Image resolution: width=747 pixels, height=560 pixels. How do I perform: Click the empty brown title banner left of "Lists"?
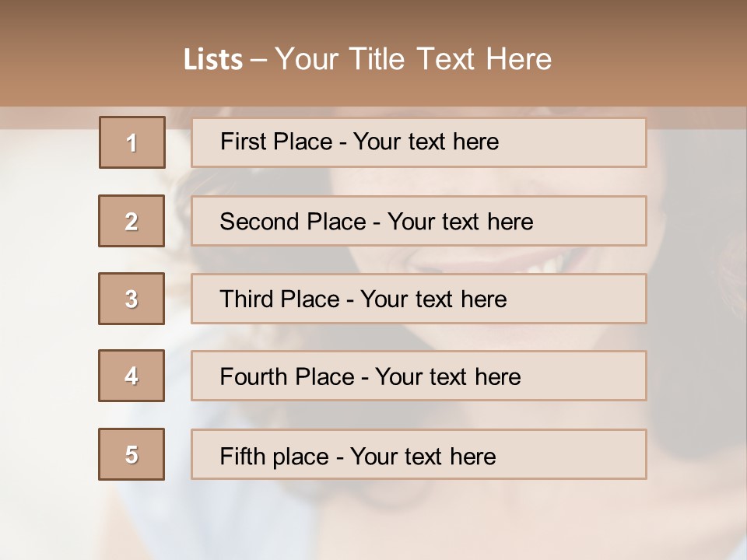point(86,59)
